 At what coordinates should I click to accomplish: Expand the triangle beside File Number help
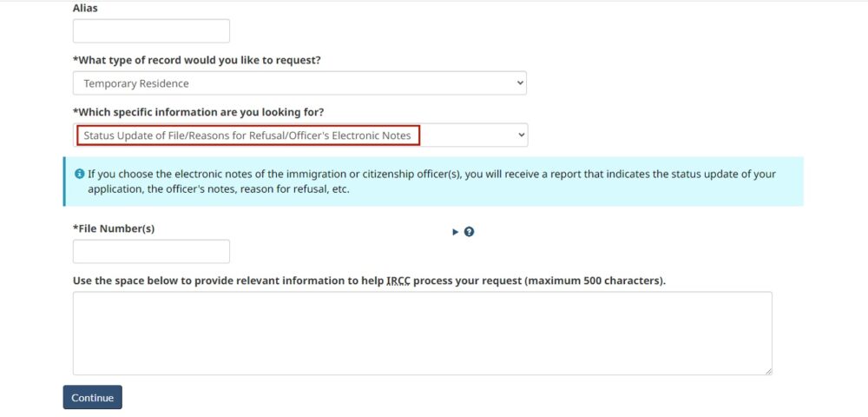[x=456, y=232]
